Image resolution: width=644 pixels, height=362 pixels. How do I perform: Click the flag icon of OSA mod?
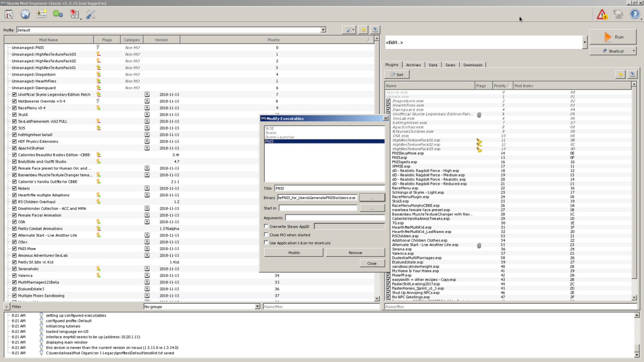click(x=98, y=222)
